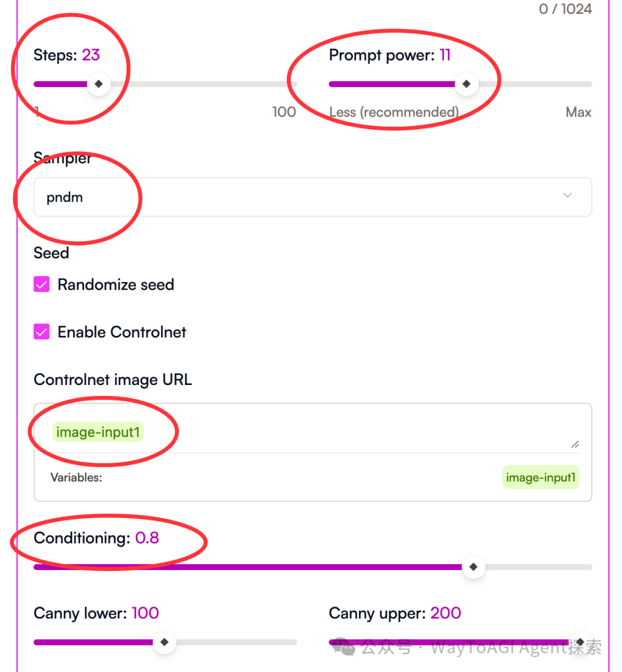Click the Enable Controlnet label text

pyautogui.click(x=122, y=332)
